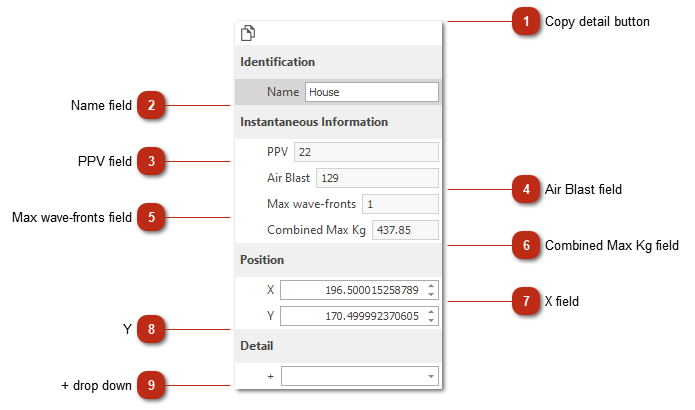Decrease Y value with down arrow

[x=431, y=321]
